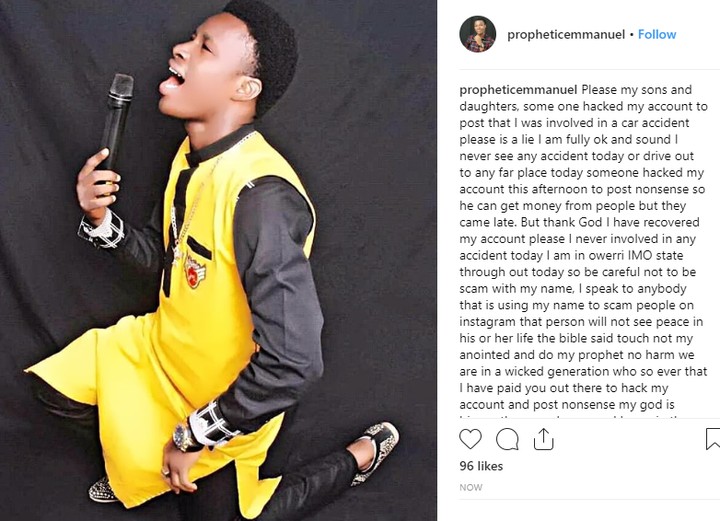View the list of 96 likes
The image size is (720, 521).
pyautogui.click(x=481, y=466)
